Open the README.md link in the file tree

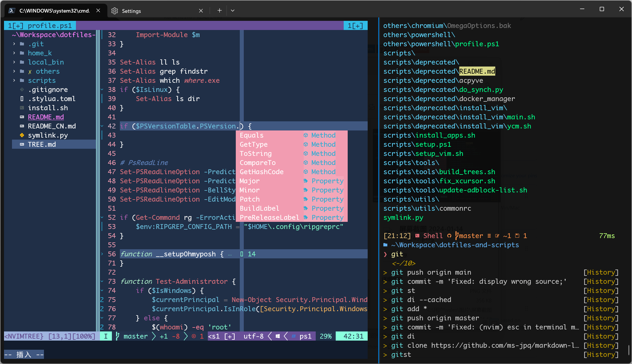tap(46, 117)
